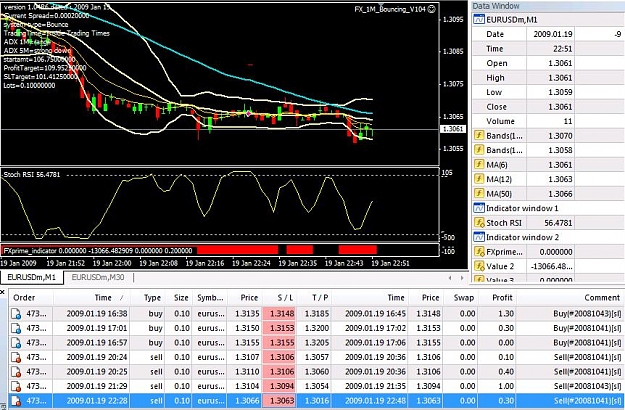Click the EURUSDm,M1 chart icon in Data Window

pyautogui.click(x=479, y=19)
